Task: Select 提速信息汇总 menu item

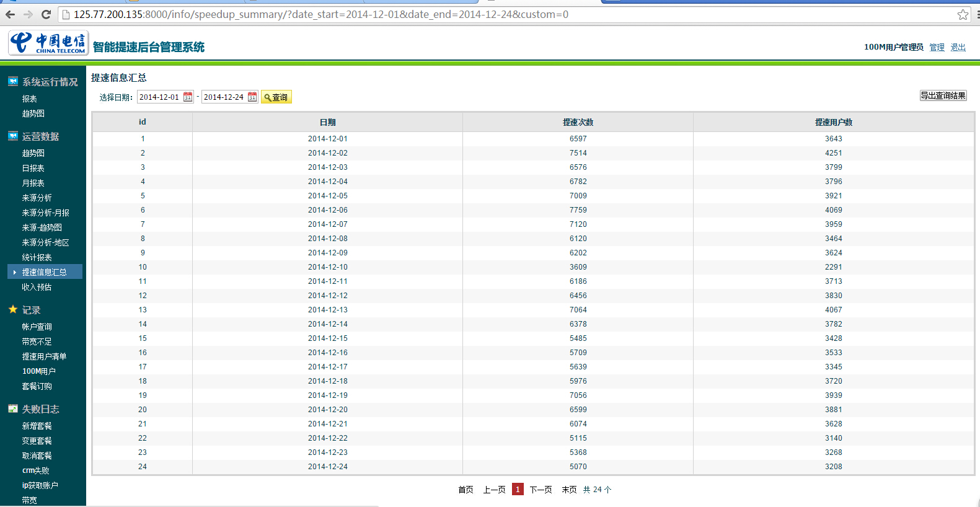Action: (45, 272)
